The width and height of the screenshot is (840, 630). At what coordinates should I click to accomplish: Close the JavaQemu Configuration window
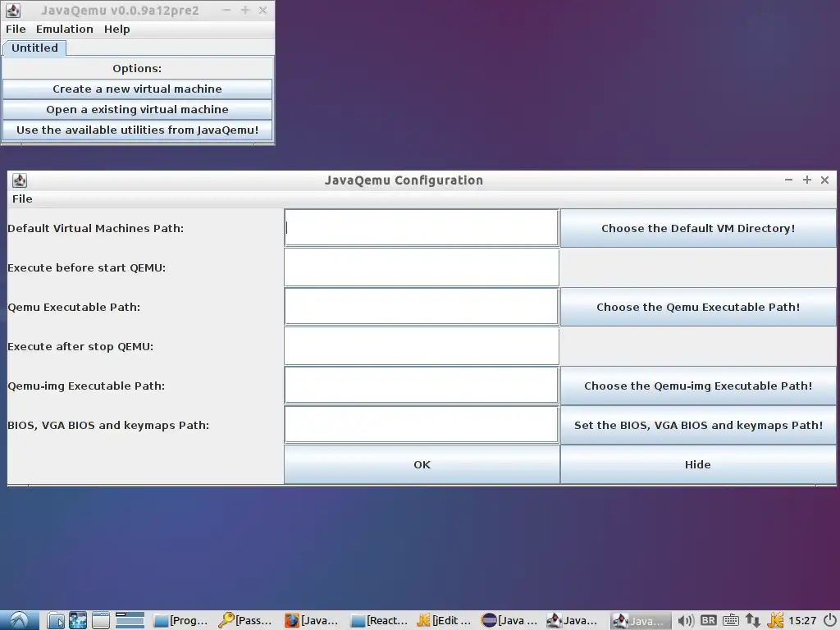point(825,180)
